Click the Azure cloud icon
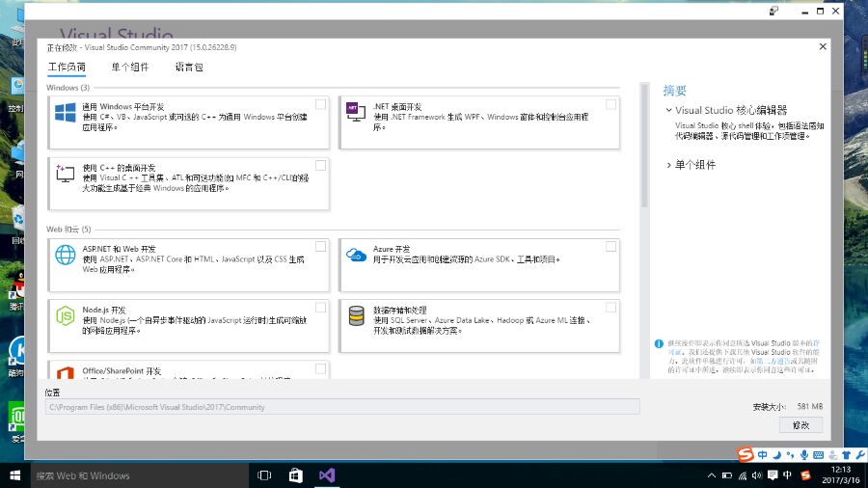The height and width of the screenshot is (488, 868). click(x=356, y=255)
